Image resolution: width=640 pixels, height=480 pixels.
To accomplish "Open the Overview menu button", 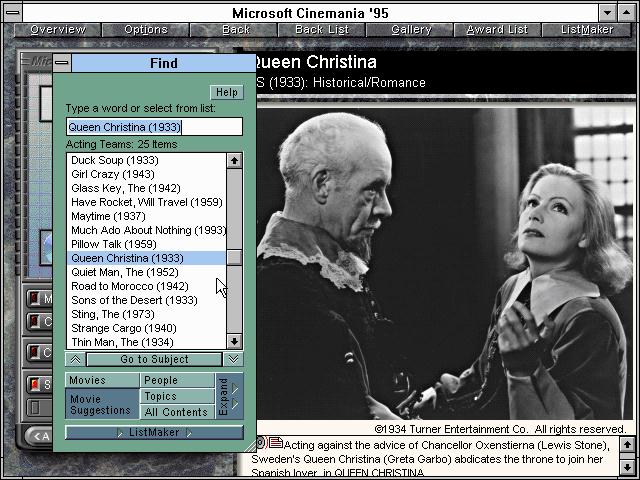I will (58, 30).
